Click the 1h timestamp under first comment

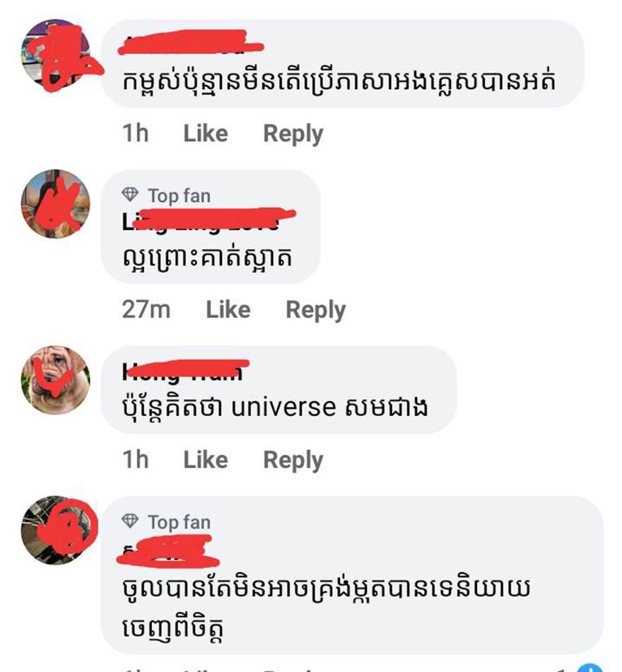click(x=136, y=133)
